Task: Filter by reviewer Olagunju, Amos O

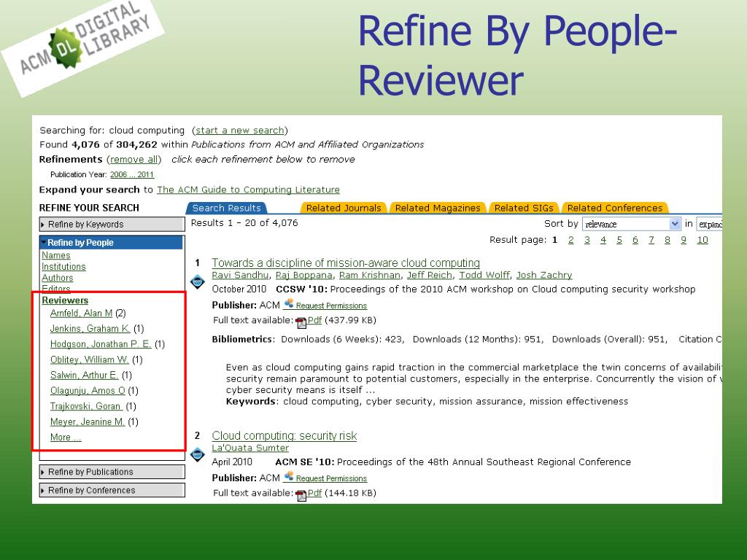Action: (x=88, y=391)
